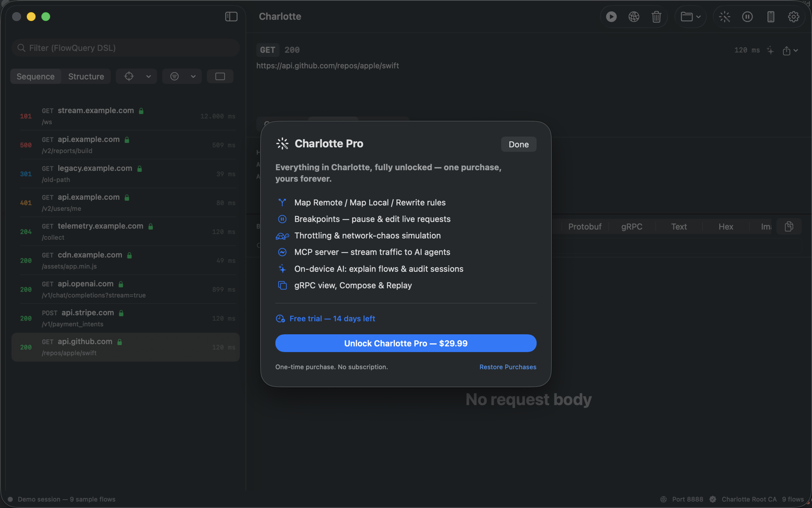Click the lock icon on legacy.example.com row
812x508 pixels.
pyautogui.click(x=140, y=169)
